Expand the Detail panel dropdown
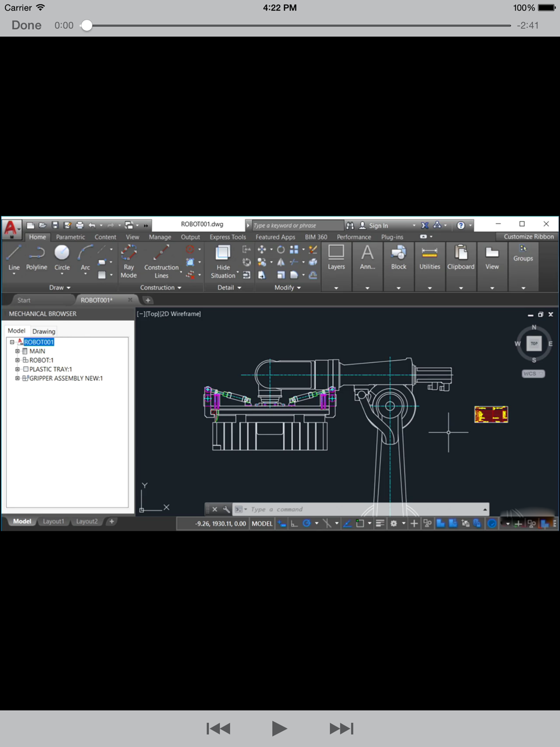 [230, 288]
